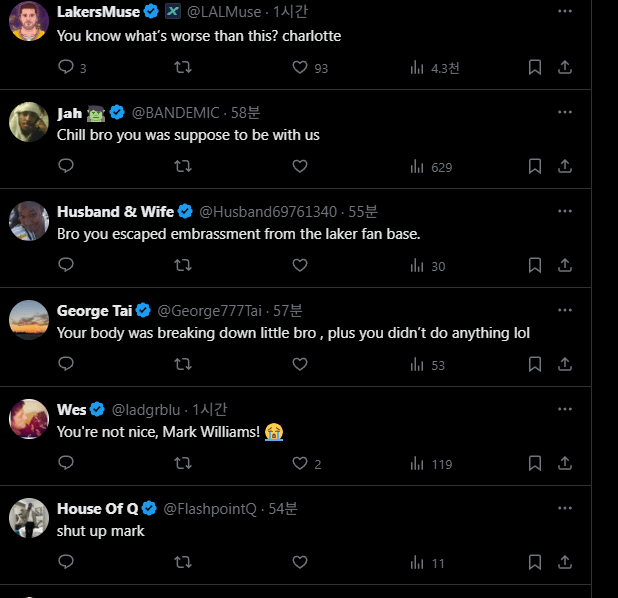Open more options on LakersMuse's tweet
Screen dimensions: 618x598
(565, 12)
